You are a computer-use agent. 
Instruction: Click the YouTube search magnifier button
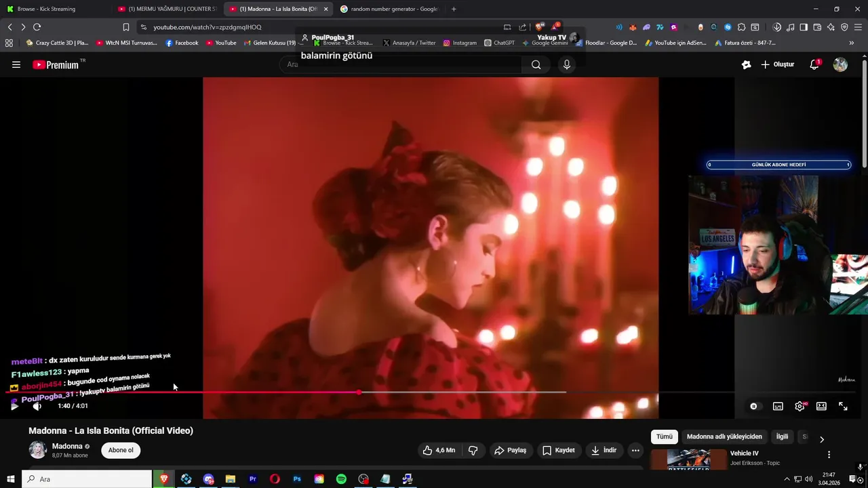click(x=536, y=64)
